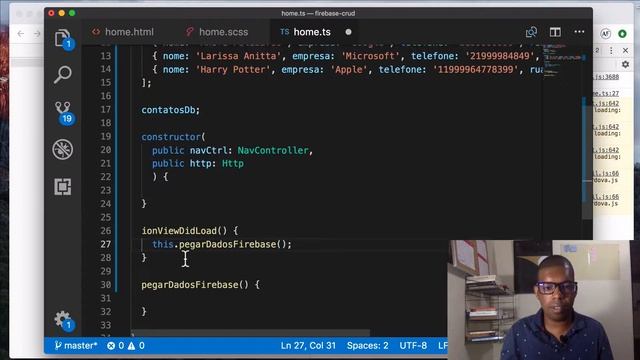Click the ionViewDidLoad() method name
This screenshot has height=360, width=640.
[x=184, y=231]
